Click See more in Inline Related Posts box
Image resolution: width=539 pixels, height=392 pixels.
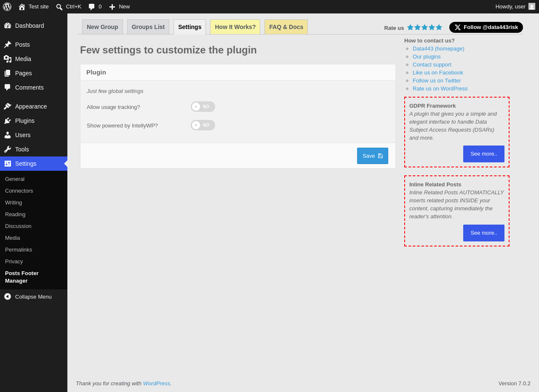484,233
